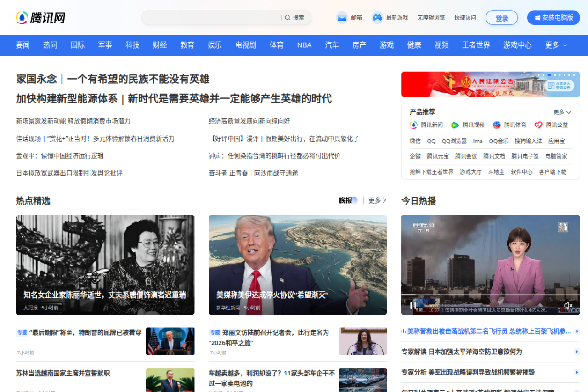Expand 更多 in the 产品推荐 panel
Screen dimensions: 588x392
click(x=562, y=112)
